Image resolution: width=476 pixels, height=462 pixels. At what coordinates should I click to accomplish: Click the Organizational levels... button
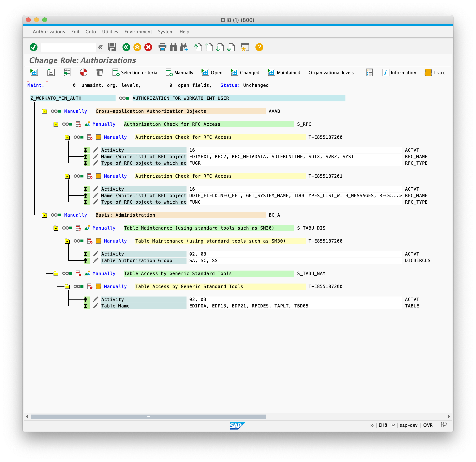click(x=333, y=73)
